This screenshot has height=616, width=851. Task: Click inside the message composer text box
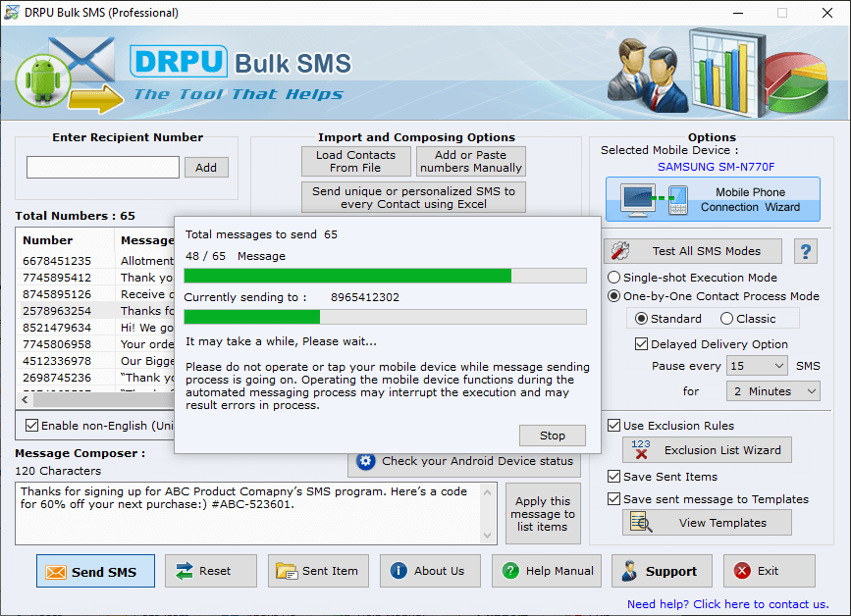coord(248,514)
